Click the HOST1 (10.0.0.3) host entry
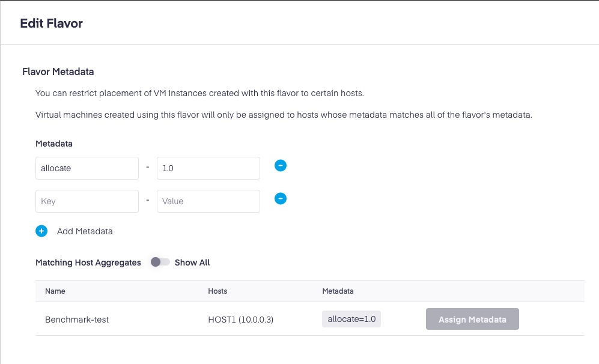This screenshot has width=599, height=364. tap(241, 320)
